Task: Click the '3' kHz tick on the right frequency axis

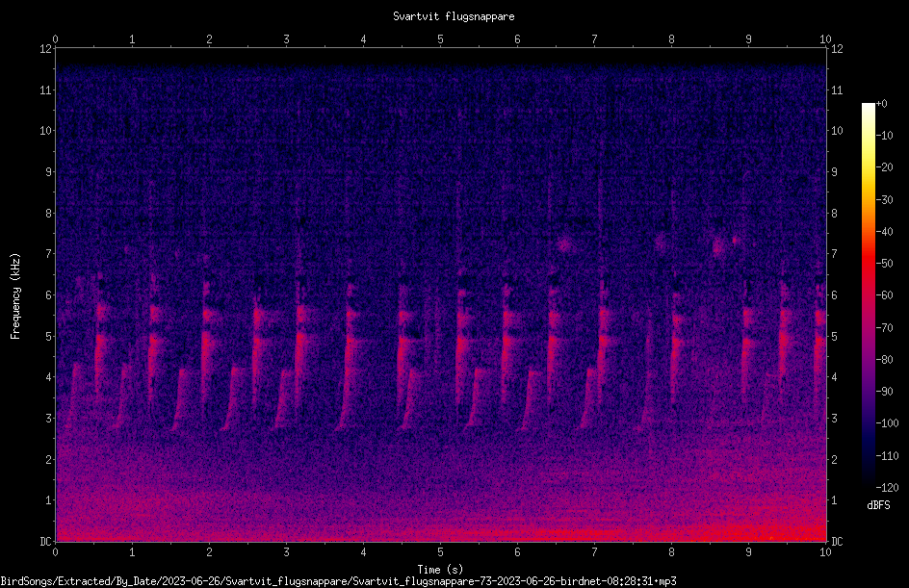Action: [834, 419]
